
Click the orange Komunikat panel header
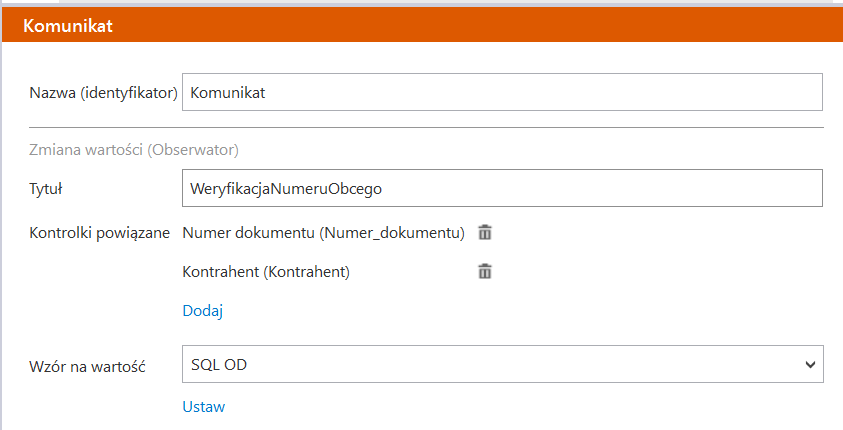tap(421, 25)
